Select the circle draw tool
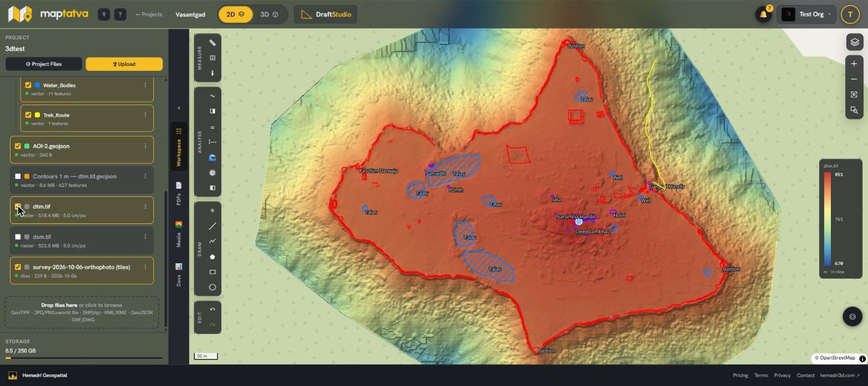Screen dimensions: 868x386 click(x=213, y=287)
